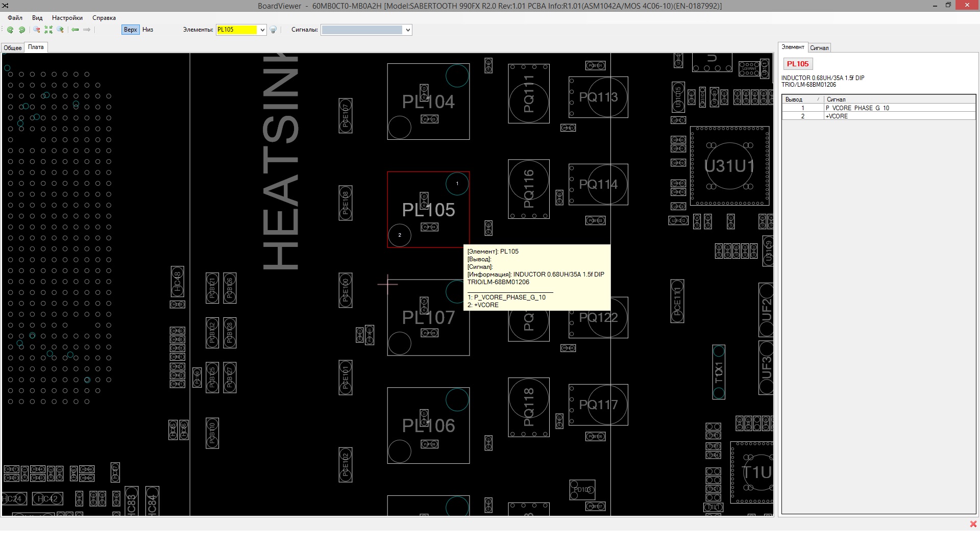
Task: Click the rotate clockwise toolbar icon
Action: 10,30
